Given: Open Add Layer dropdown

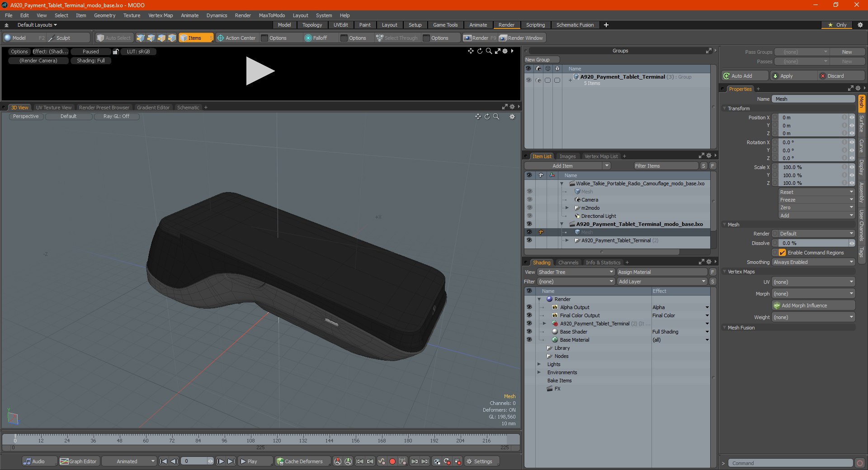Looking at the screenshot, I should tap(662, 282).
